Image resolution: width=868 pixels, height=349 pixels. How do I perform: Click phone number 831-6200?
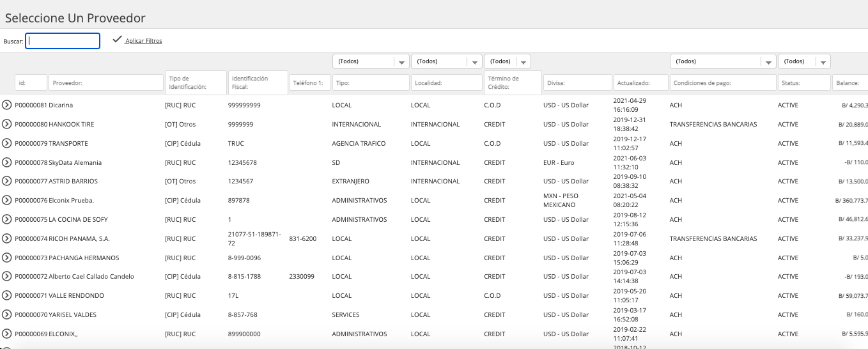pyautogui.click(x=302, y=238)
